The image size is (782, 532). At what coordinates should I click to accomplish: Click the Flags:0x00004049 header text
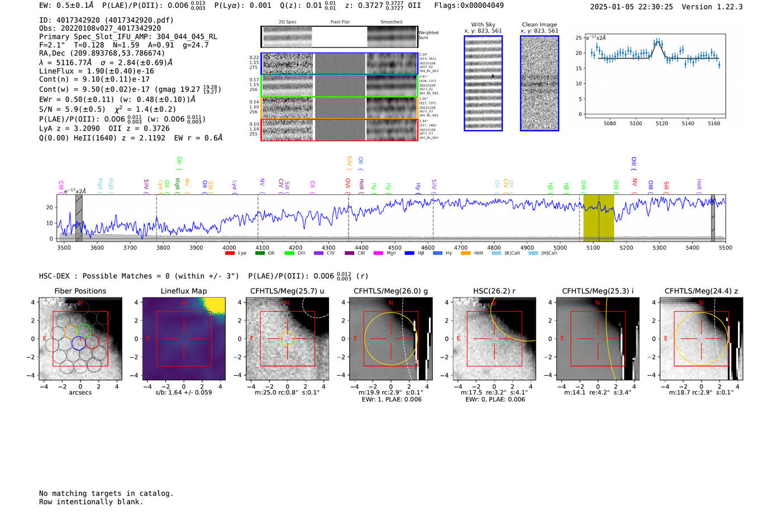coord(469,5)
